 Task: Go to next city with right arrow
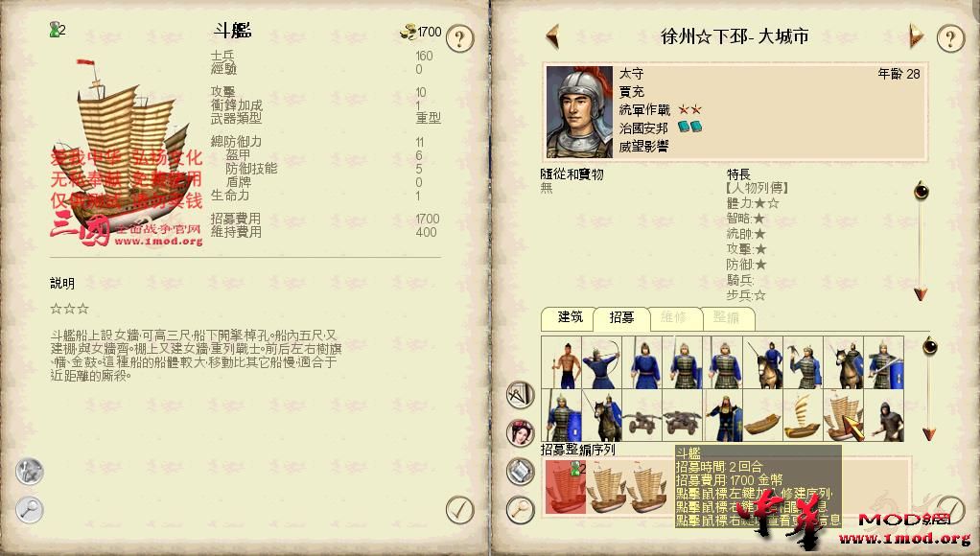point(916,36)
